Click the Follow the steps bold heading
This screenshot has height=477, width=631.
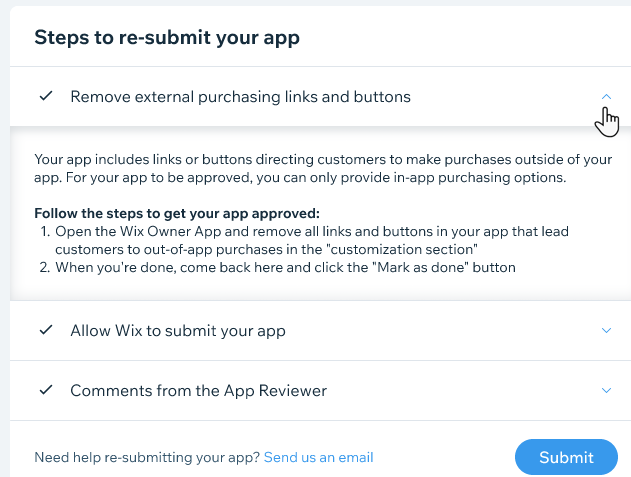click(177, 213)
